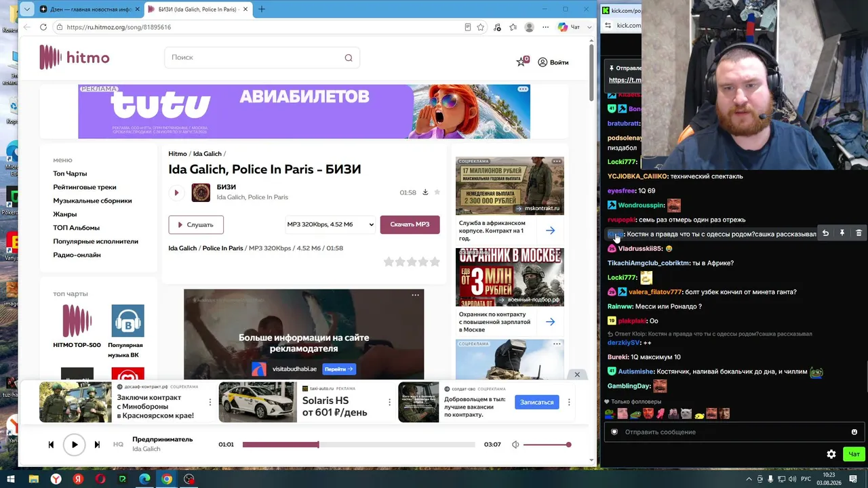
Task: Focus the Поиск search field
Action: [262, 58]
